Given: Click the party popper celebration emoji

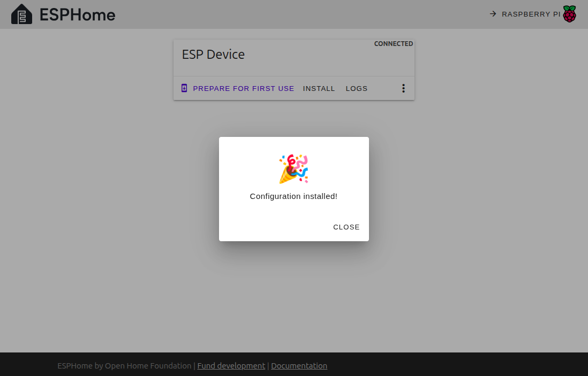Looking at the screenshot, I should [293, 168].
